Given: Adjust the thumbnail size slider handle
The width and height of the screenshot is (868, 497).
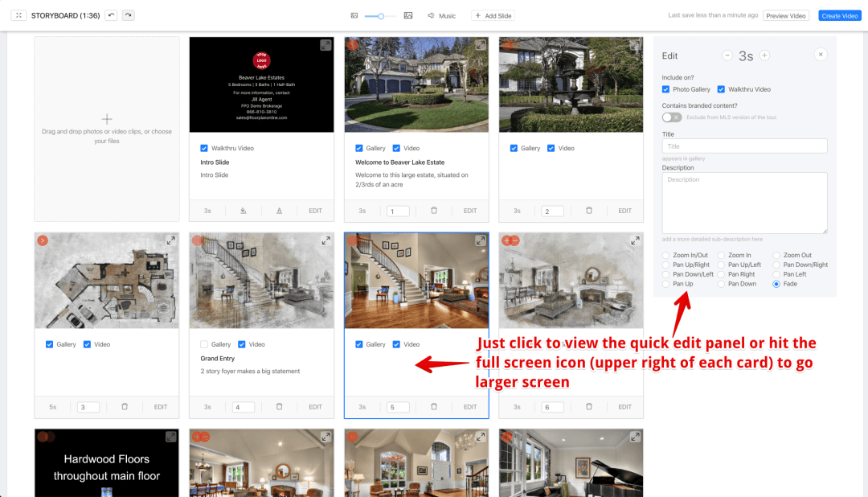Looking at the screenshot, I should (381, 16).
